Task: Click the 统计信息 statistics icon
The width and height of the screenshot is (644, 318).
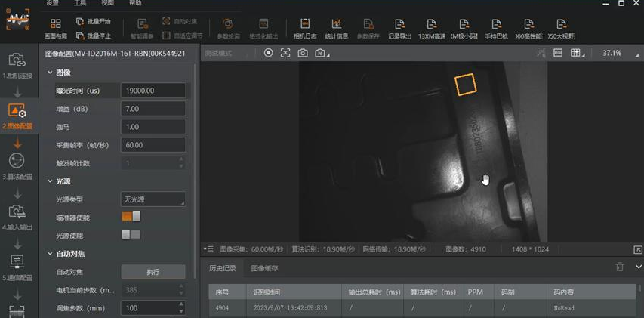Action: (x=337, y=28)
